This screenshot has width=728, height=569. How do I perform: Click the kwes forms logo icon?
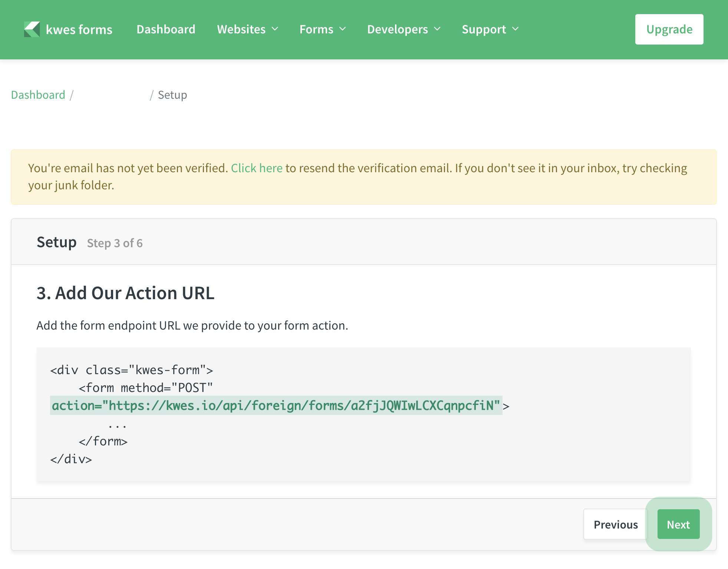coord(32,29)
